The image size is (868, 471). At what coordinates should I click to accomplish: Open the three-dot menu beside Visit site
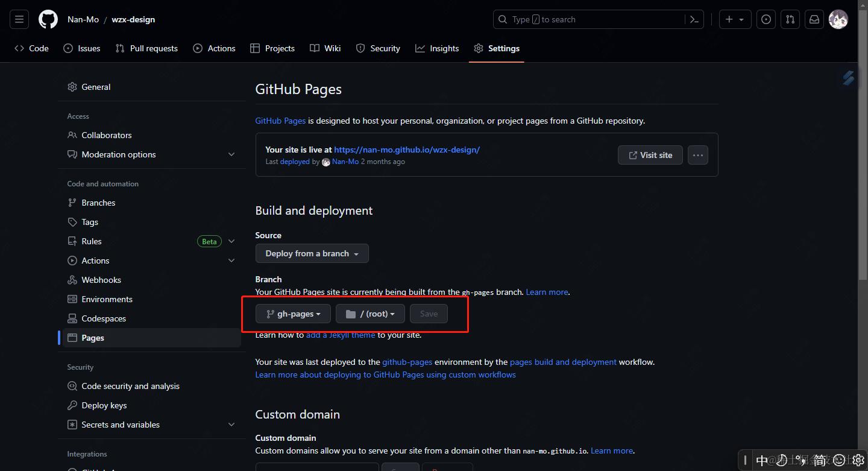coord(698,155)
